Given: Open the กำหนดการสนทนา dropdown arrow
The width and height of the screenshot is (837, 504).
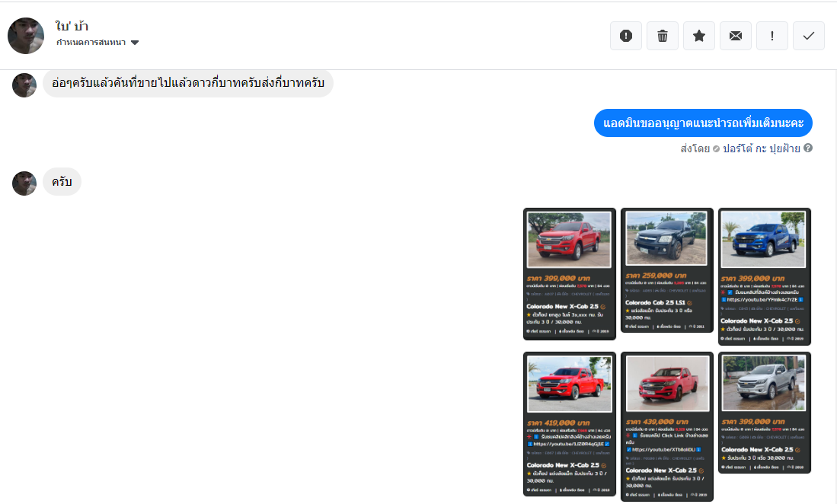Looking at the screenshot, I should point(135,43).
